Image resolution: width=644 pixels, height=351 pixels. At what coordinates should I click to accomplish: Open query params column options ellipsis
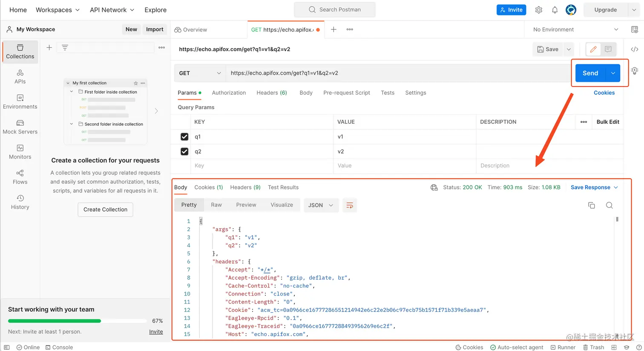[x=584, y=122]
